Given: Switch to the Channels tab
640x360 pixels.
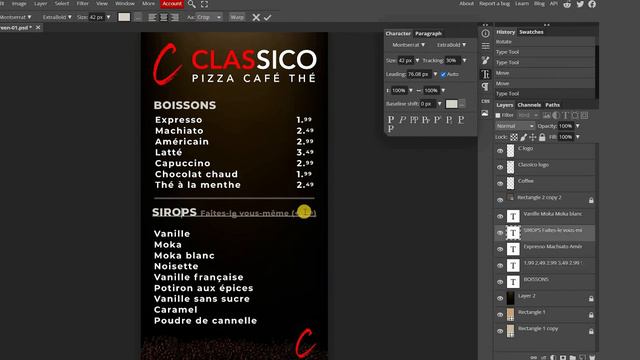Looking at the screenshot, I should pyautogui.click(x=529, y=105).
